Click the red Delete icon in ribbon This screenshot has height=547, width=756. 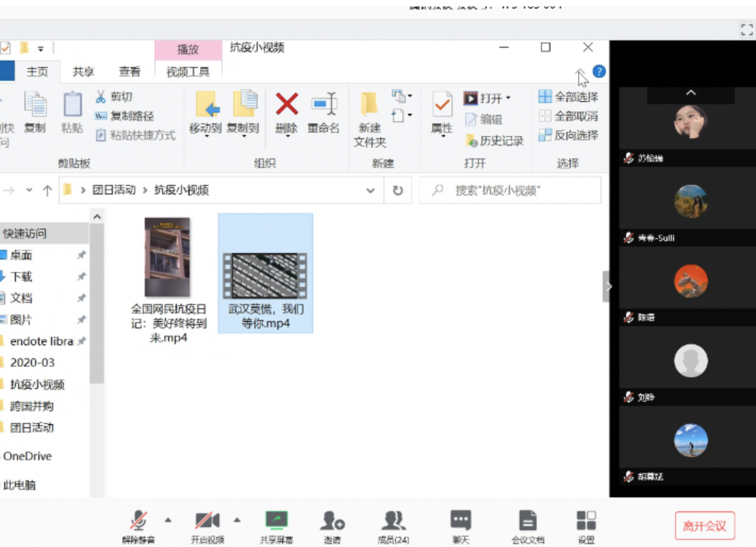point(287,106)
